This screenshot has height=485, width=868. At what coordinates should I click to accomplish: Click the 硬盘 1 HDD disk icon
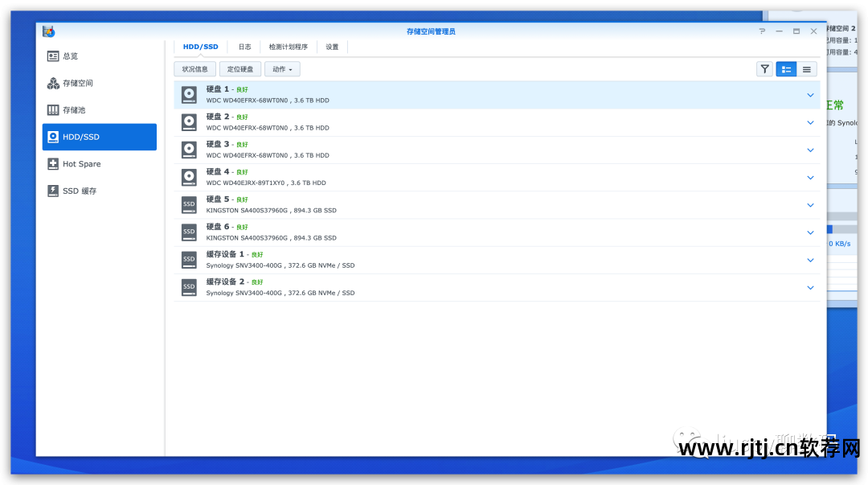coord(189,95)
